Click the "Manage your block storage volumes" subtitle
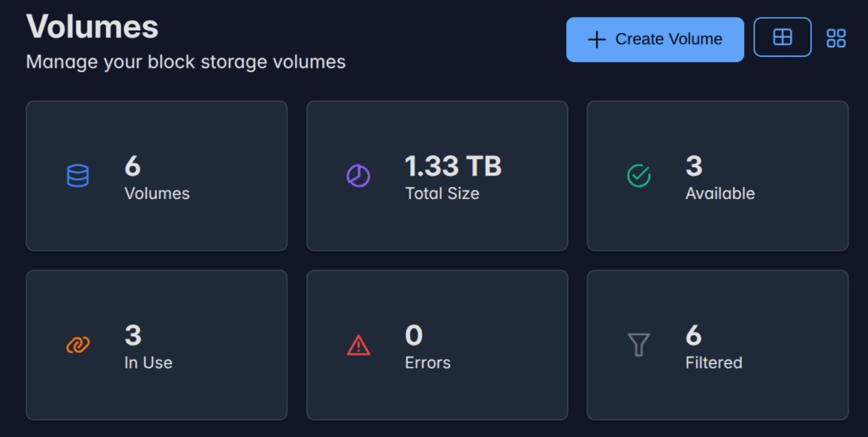The height and width of the screenshot is (437, 868). 186,62
